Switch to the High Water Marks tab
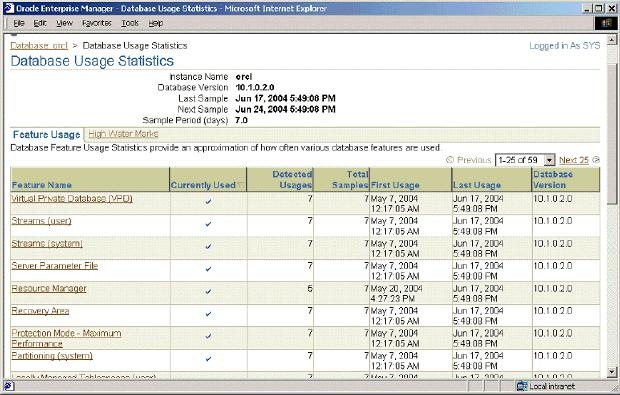Image resolution: width=620 pixels, height=395 pixels. pyautogui.click(x=123, y=134)
